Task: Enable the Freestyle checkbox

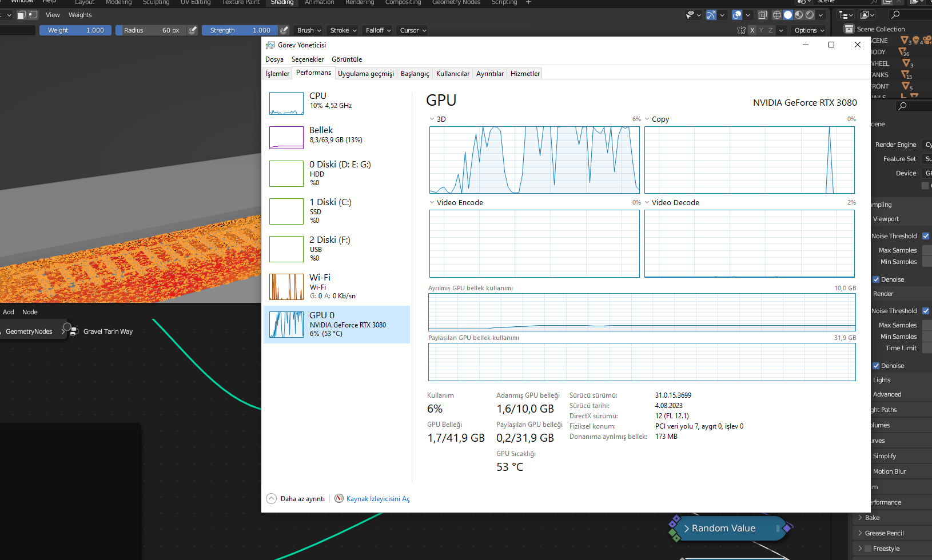Action: tap(868, 549)
